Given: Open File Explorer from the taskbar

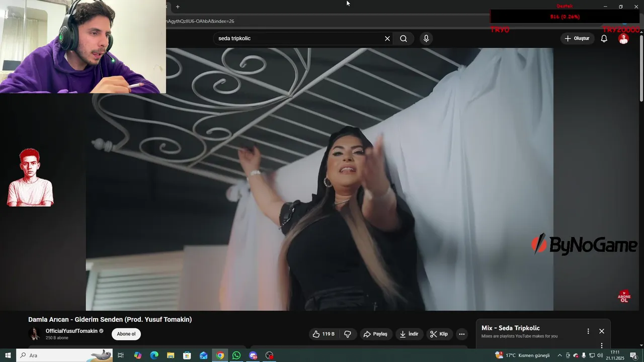Looking at the screenshot, I should [171, 355].
